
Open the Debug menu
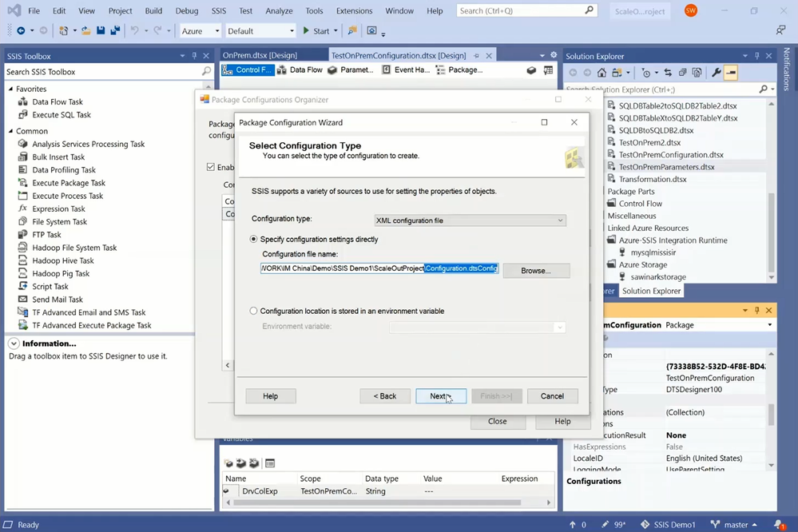point(187,10)
